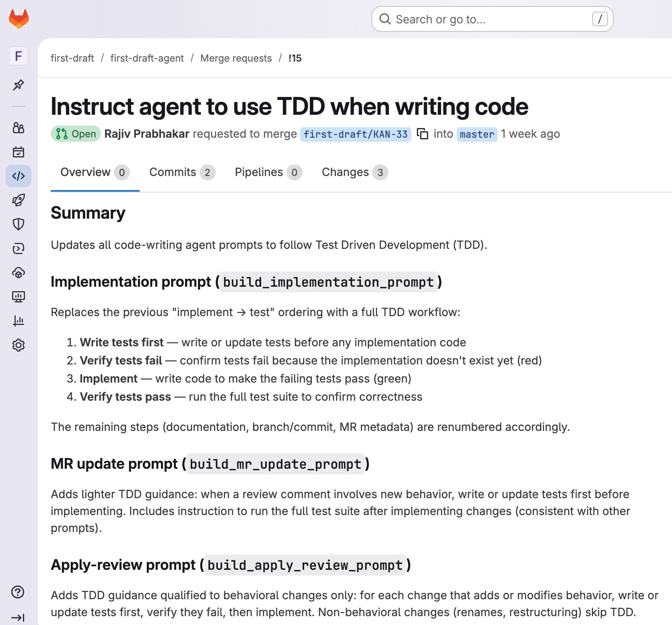Viewport: 672px width, 625px height.
Task: Click the Changes count badge 3
Action: (x=380, y=172)
